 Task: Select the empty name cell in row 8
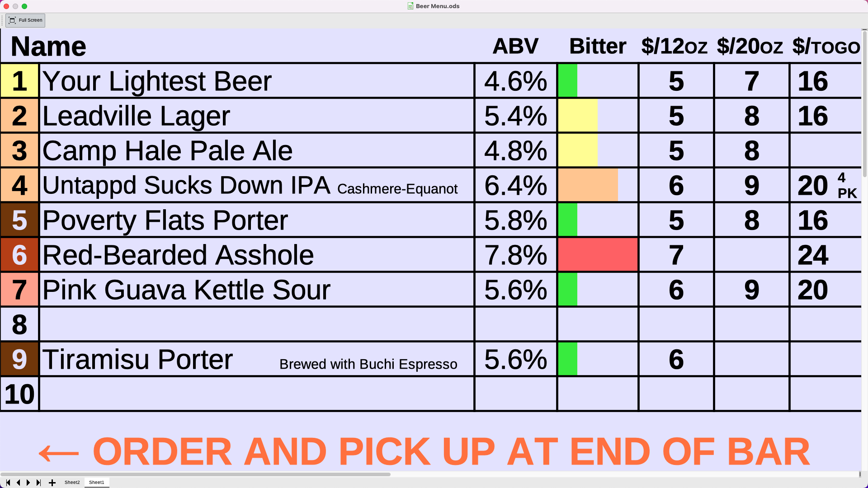click(257, 324)
